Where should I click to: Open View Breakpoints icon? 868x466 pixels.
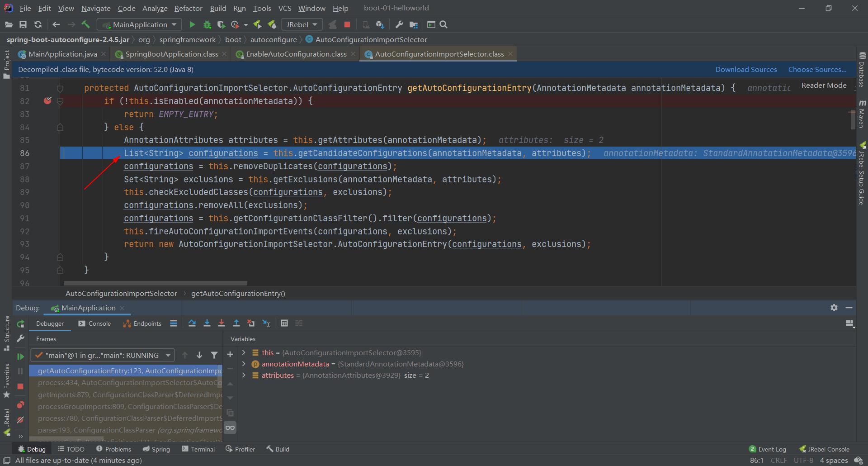click(x=20, y=405)
